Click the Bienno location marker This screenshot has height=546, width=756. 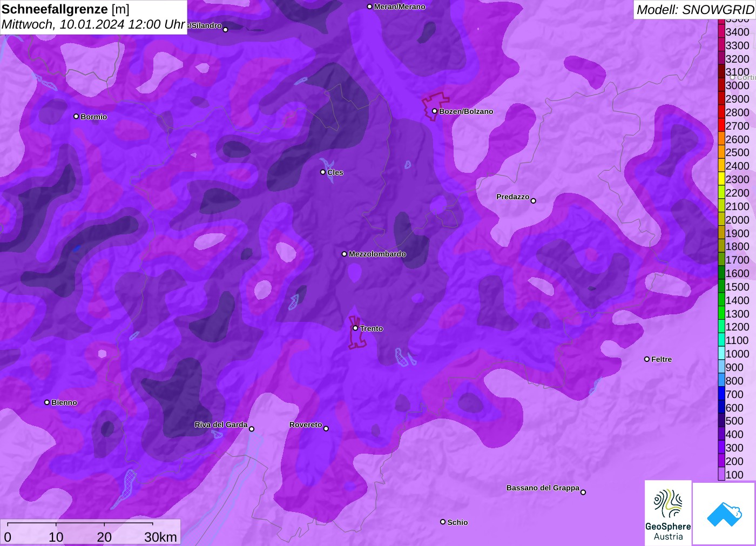pyautogui.click(x=47, y=402)
